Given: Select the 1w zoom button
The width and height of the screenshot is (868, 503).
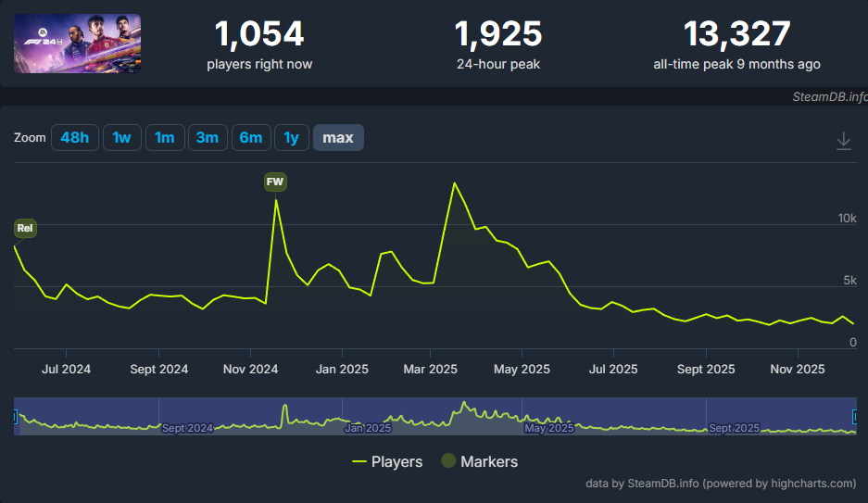Looking at the screenshot, I should coord(121,138).
